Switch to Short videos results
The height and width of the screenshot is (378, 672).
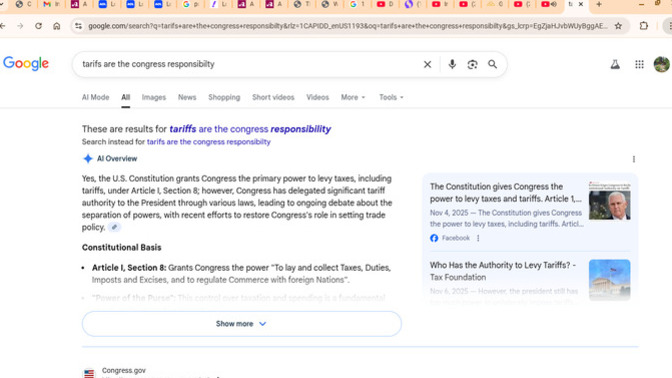[x=273, y=97]
